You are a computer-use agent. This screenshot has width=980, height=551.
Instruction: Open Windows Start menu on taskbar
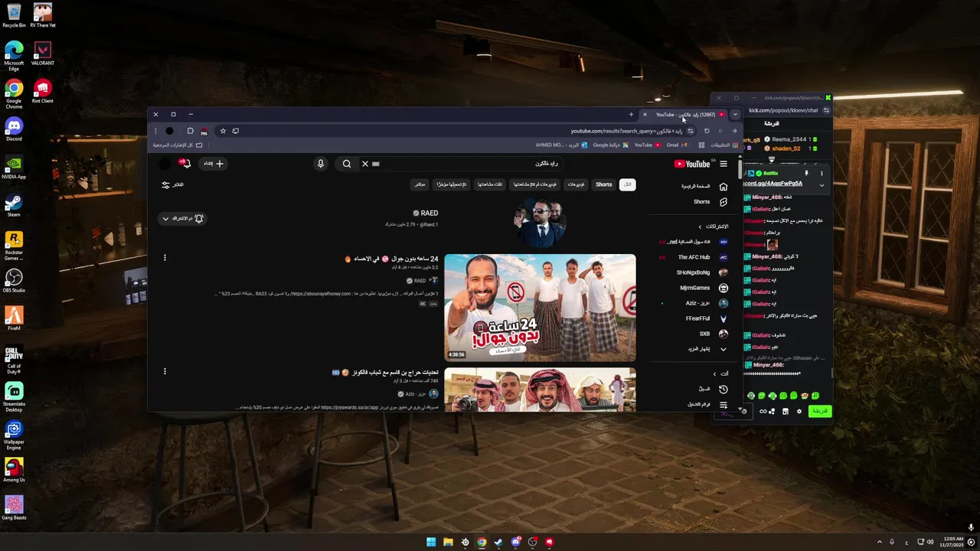[431, 542]
